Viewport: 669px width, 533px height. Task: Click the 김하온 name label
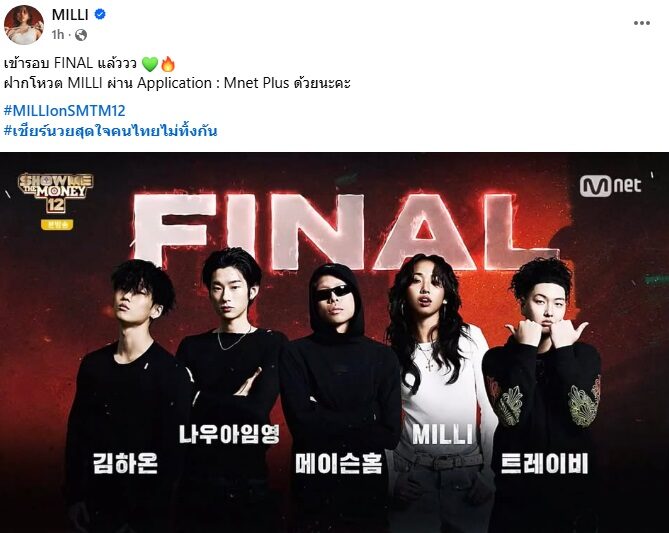(125, 463)
